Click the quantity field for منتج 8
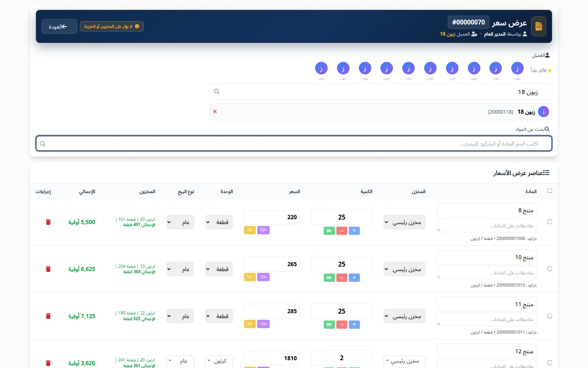588x368 pixels. pyautogui.click(x=342, y=217)
